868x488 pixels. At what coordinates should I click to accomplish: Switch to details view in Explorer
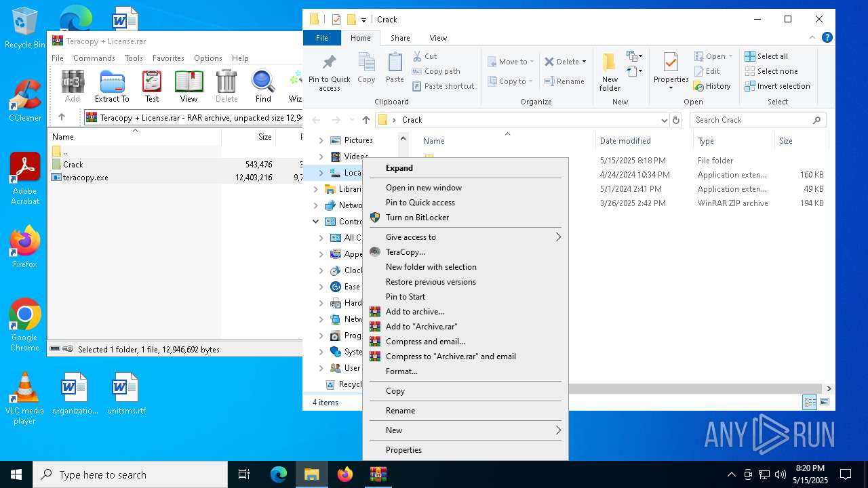[x=810, y=403]
